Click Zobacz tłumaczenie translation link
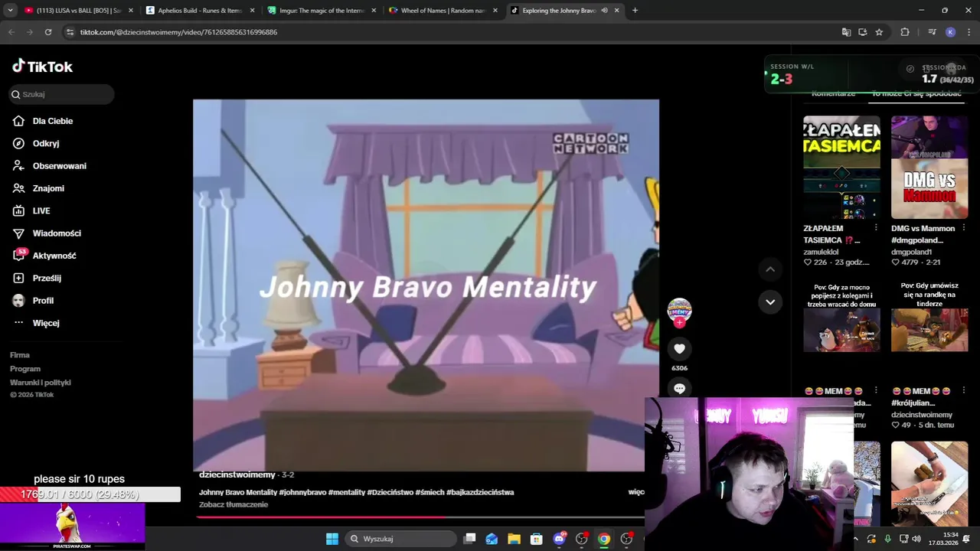The height and width of the screenshot is (551, 980). tap(234, 504)
